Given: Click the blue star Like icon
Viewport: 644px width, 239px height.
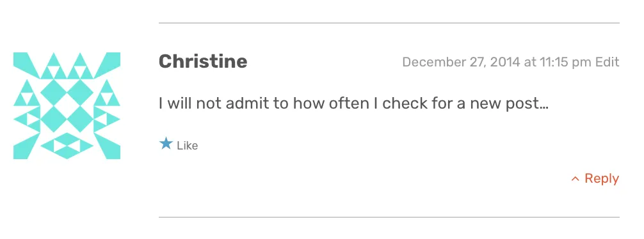Looking at the screenshot, I should [166, 144].
